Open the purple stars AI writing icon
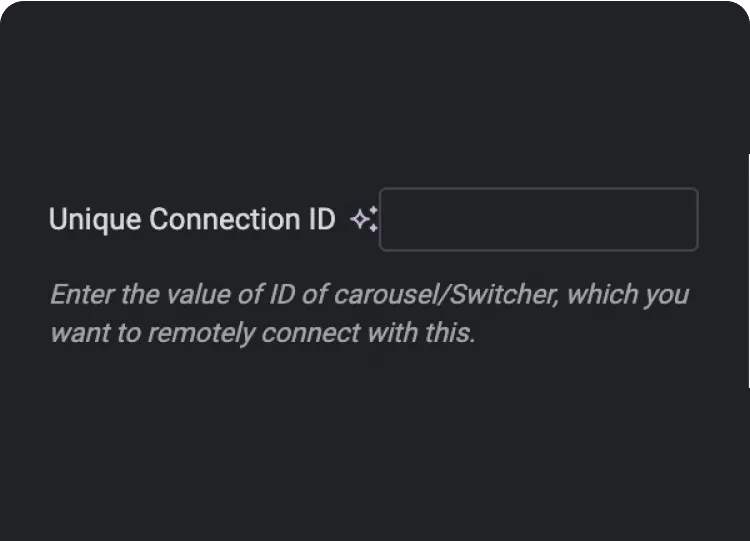Screen dimensions: 750x541 [x=364, y=220]
